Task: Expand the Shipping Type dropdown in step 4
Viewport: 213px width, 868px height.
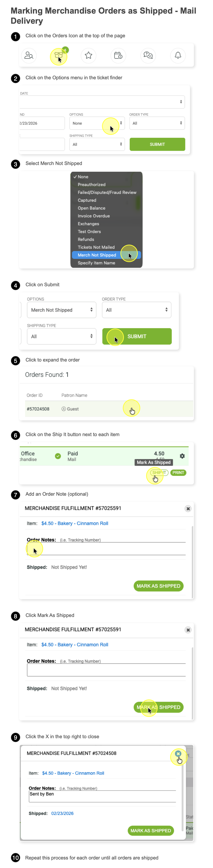Action: click(62, 336)
